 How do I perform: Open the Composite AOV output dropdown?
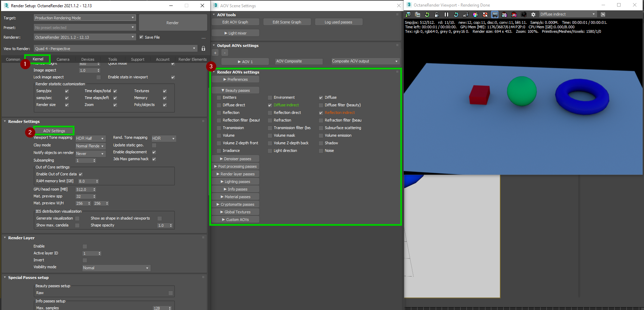365,61
